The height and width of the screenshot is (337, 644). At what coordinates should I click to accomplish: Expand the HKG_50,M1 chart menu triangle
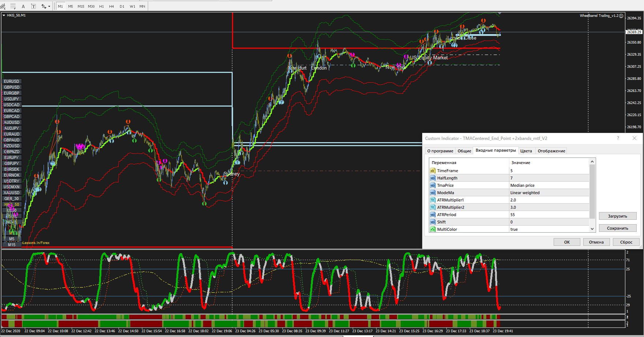4,15
